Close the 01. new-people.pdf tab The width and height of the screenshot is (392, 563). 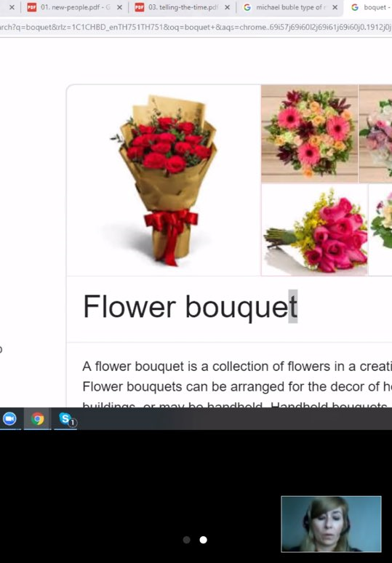tap(119, 7)
